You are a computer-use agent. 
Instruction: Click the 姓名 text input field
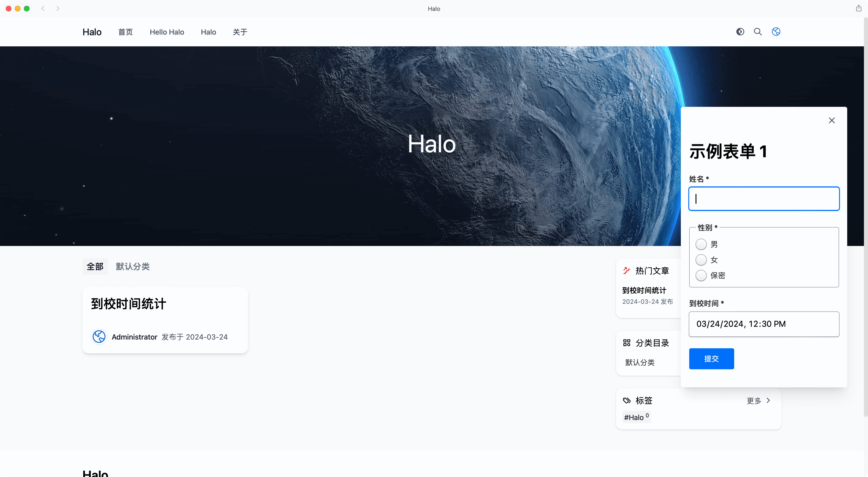(x=764, y=198)
